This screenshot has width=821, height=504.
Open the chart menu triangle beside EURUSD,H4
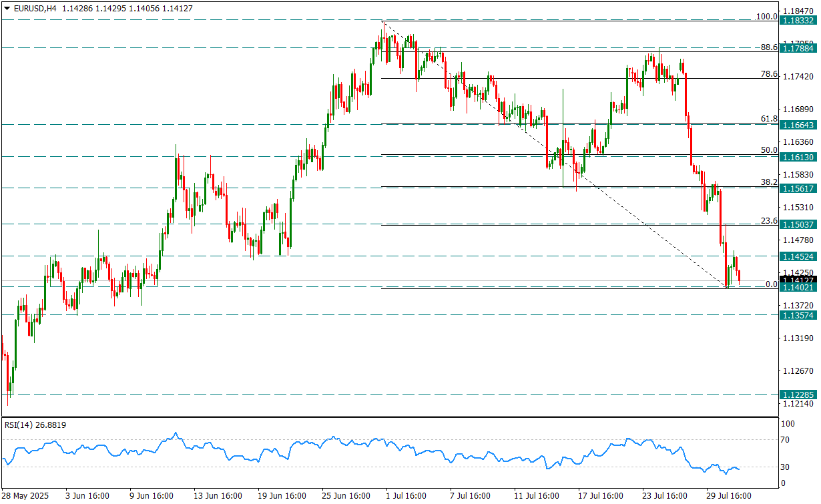[x=7, y=7]
